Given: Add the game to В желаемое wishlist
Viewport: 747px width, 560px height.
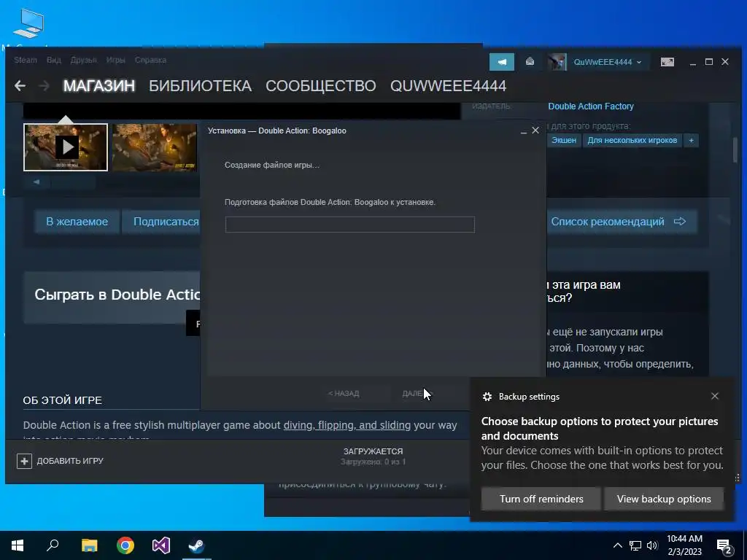Looking at the screenshot, I should [77, 222].
